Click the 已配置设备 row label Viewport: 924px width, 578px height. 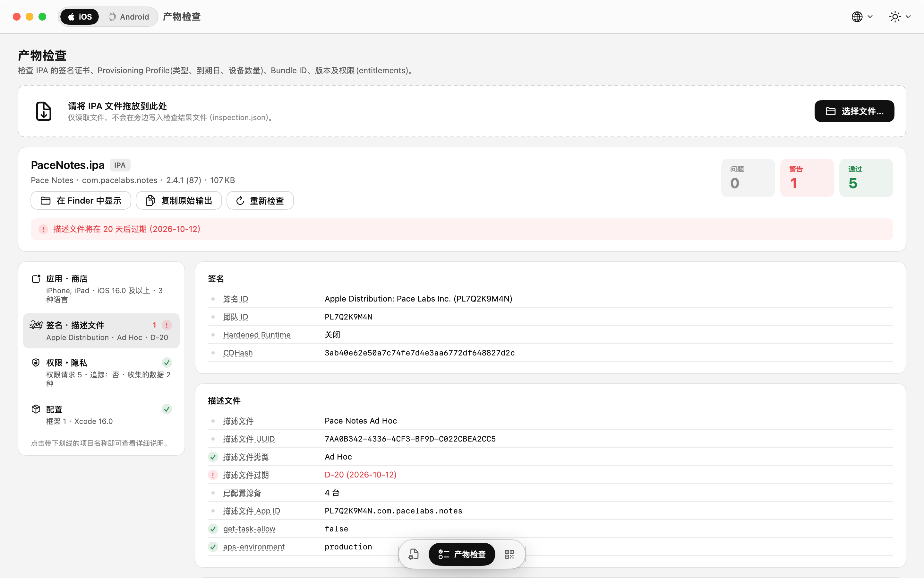point(242,493)
